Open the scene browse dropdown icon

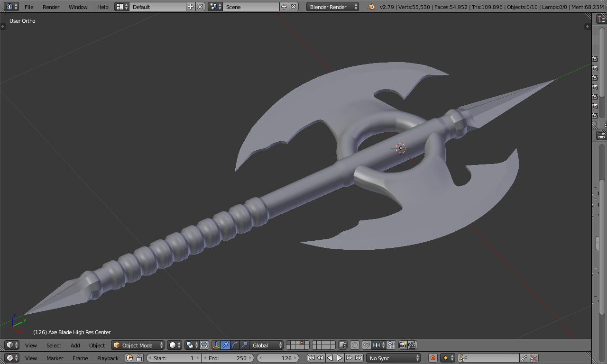(216, 7)
